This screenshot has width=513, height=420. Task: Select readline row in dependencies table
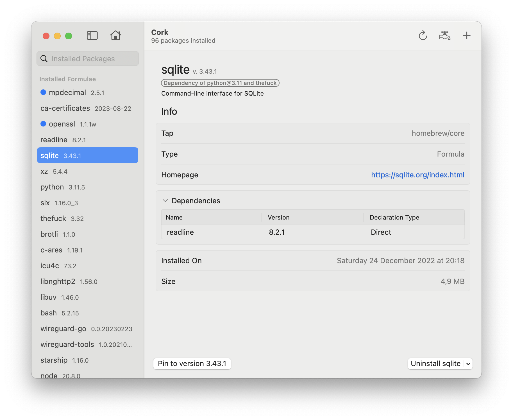(x=313, y=232)
